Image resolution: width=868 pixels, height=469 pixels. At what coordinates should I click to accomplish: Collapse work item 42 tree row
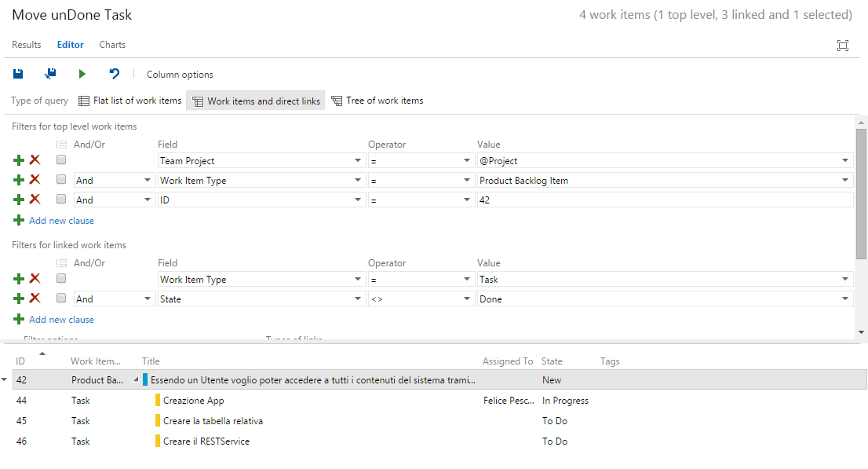pyautogui.click(x=136, y=379)
